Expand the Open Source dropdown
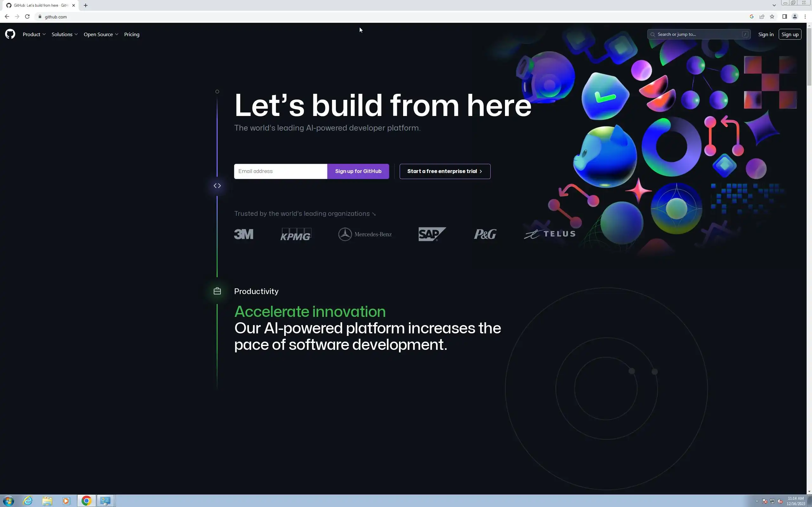This screenshot has width=812, height=507. [101, 34]
